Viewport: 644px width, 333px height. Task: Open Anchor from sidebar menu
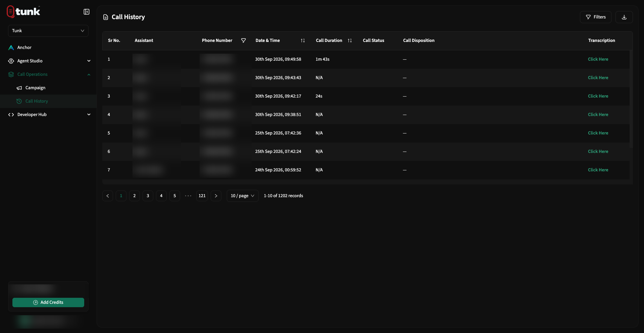pyautogui.click(x=24, y=48)
